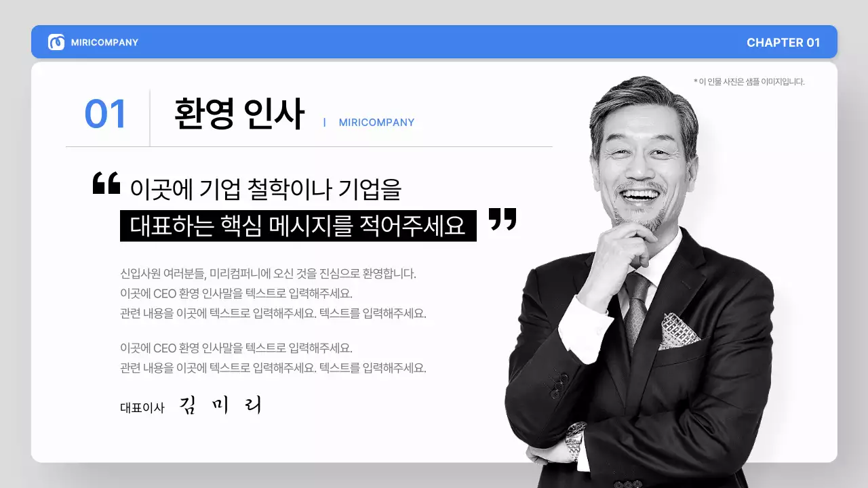Select the closing quotation mark graphic
This screenshot has width=868, height=488.
502,220
